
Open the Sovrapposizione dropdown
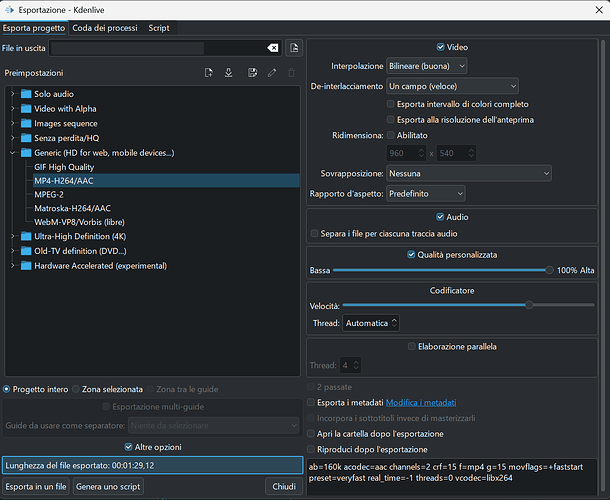(469, 173)
